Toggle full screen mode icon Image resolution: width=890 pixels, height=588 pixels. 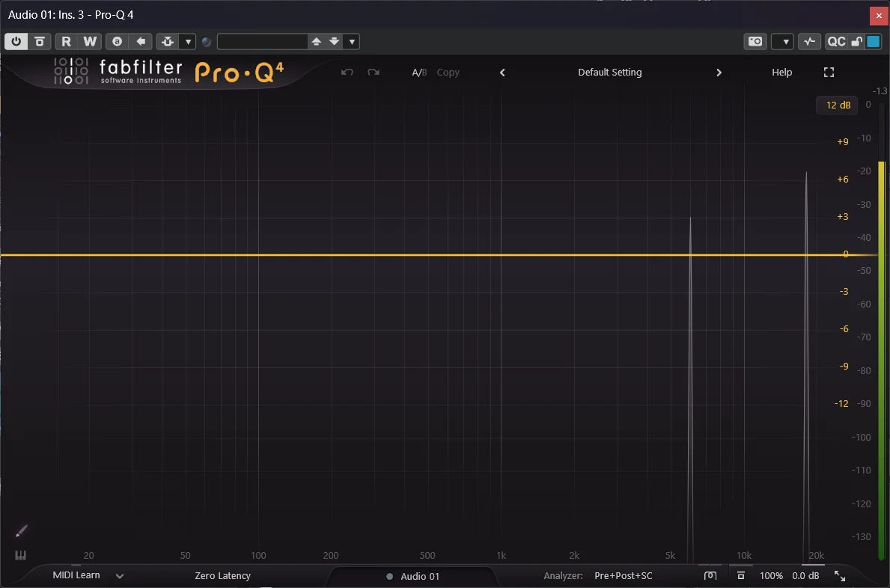829,72
